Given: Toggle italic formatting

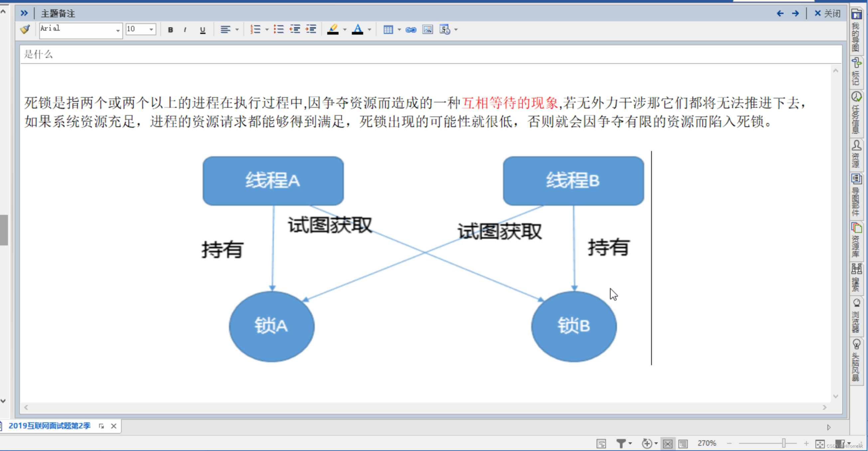Looking at the screenshot, I should click(x=185, y=30).
